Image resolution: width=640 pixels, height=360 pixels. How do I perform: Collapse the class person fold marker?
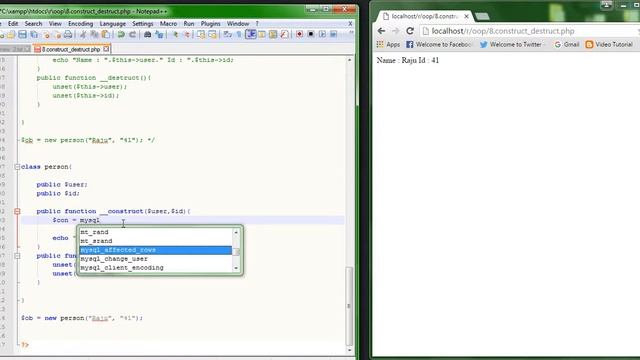coord(17,167)
